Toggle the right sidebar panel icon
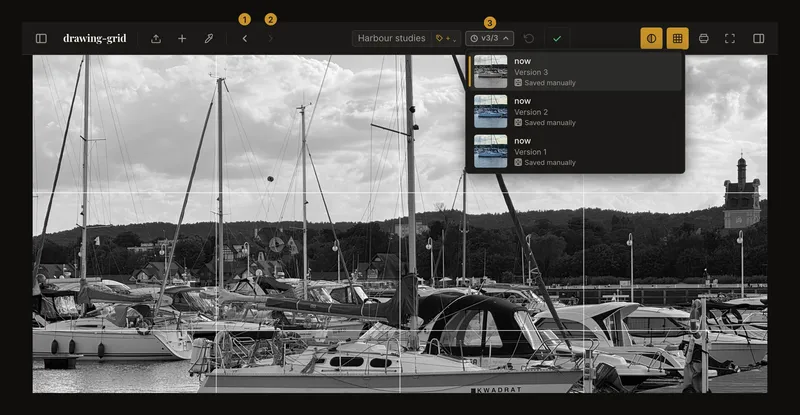This screenshot has width=800, height=415. coord(759,39)
